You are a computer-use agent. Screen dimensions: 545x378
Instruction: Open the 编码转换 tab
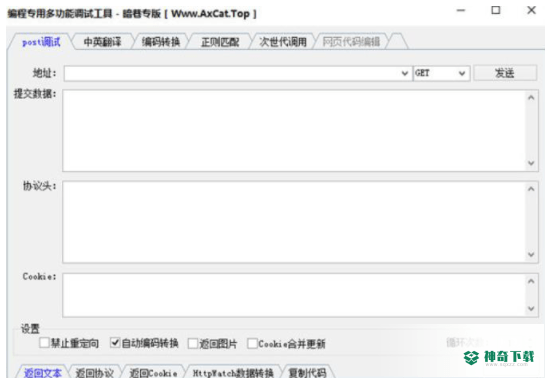pyautogui.click(x=161, y=42)
